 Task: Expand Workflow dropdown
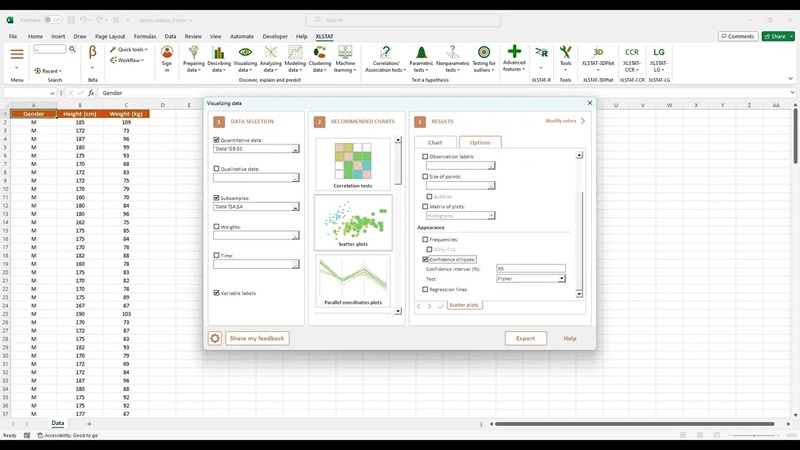127,60
